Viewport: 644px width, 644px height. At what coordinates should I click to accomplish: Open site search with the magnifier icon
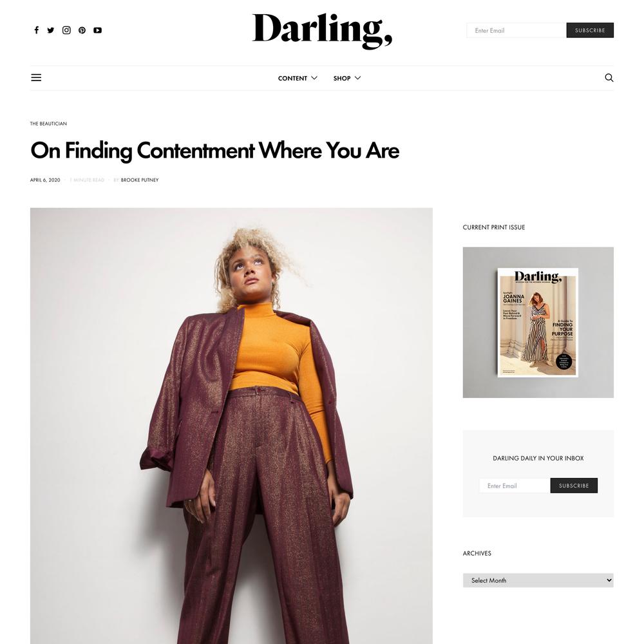[x=609, y=78]
